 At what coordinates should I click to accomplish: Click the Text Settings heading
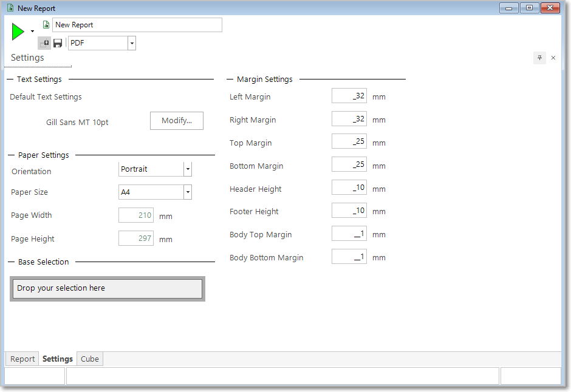(39, 79)
